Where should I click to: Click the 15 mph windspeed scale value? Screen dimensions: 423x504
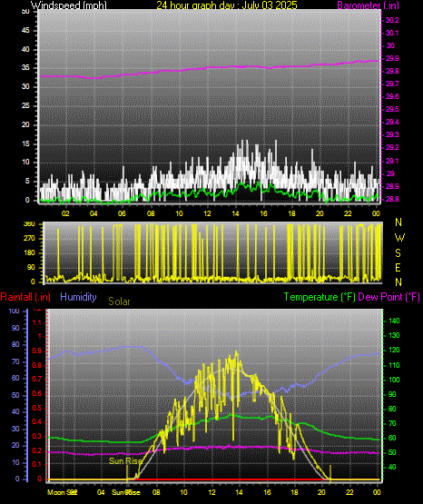click(x=25, y=143)
